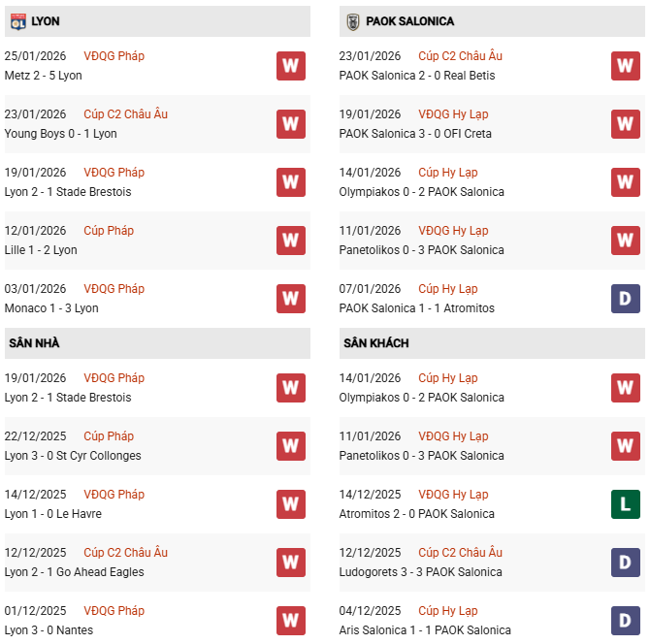The image size is (650, 644).
Task: Open the SÂN NHÀ home matches section
Action: pyautogui.click(x=35, y=343)
